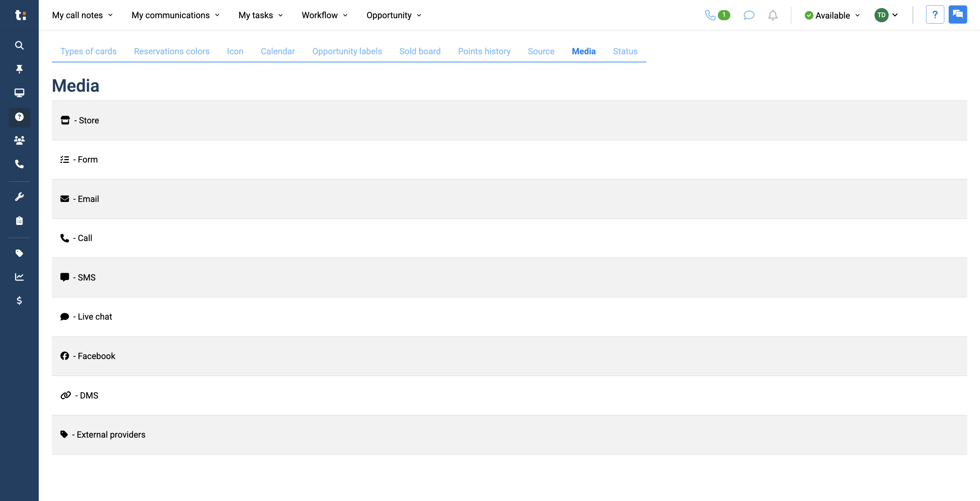The image size is (980, 501).
Task: Select the phone icon in the left sidebar
Action: [19, 165]
